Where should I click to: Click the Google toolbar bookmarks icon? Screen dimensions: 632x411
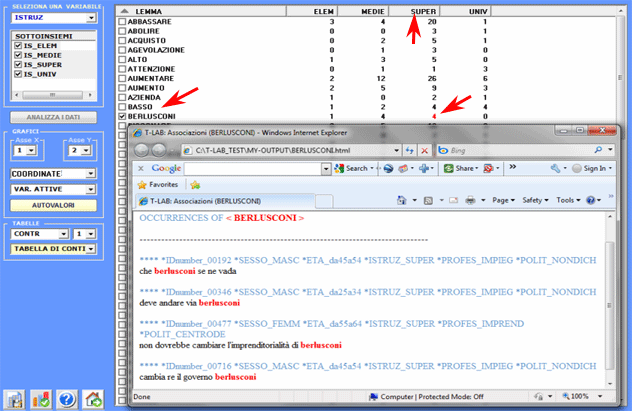(403, 168)
